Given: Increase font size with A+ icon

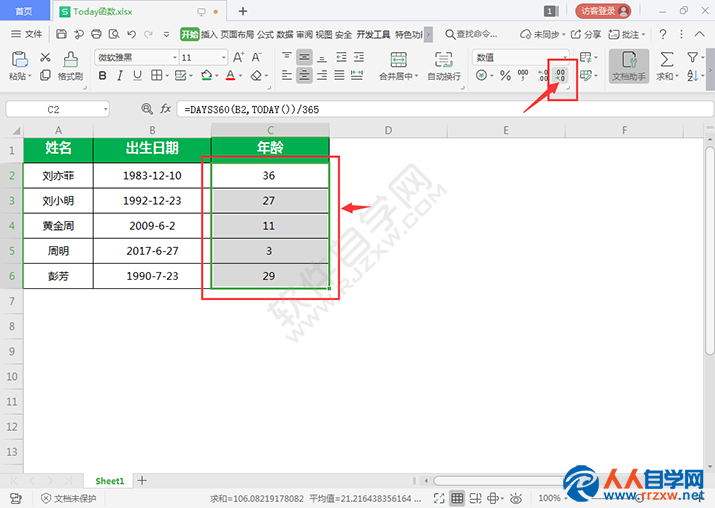Looking at the screenshot, I should 238,57.
